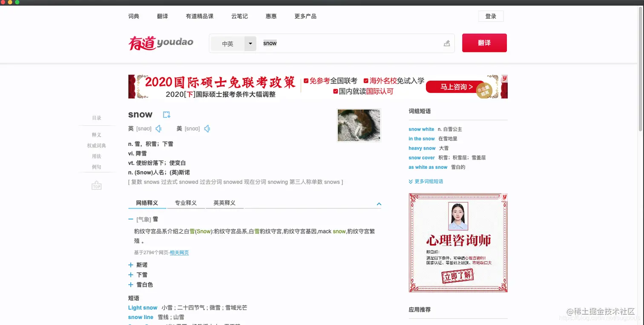Collapse the 网络释义 section chevron
The height and width of the screenshot is (325, 644).
pos(379,204)
